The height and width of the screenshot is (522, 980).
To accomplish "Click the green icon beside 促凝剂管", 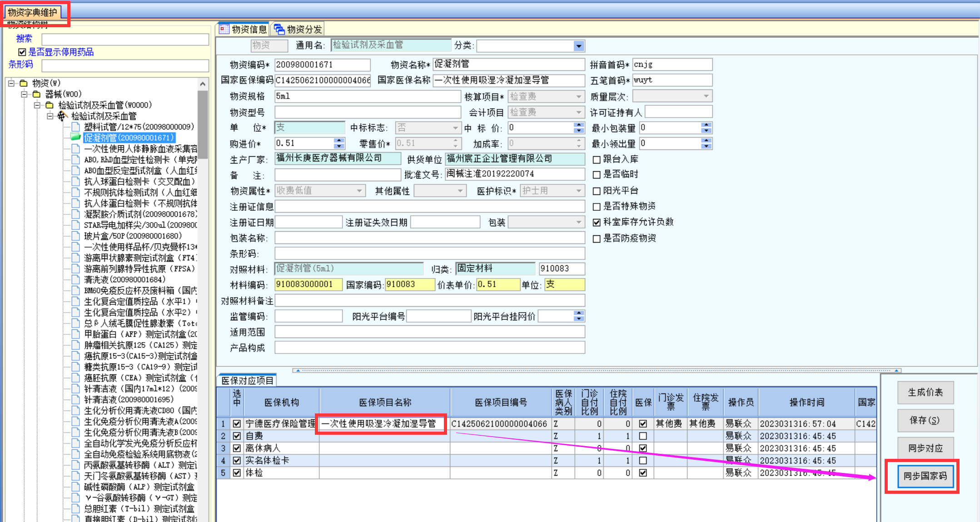I will (x=75, y=137).
